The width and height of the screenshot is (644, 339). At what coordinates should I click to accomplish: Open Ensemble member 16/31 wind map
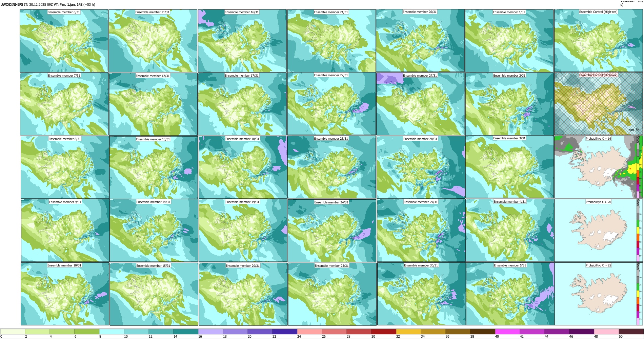(x=242, y=41)
